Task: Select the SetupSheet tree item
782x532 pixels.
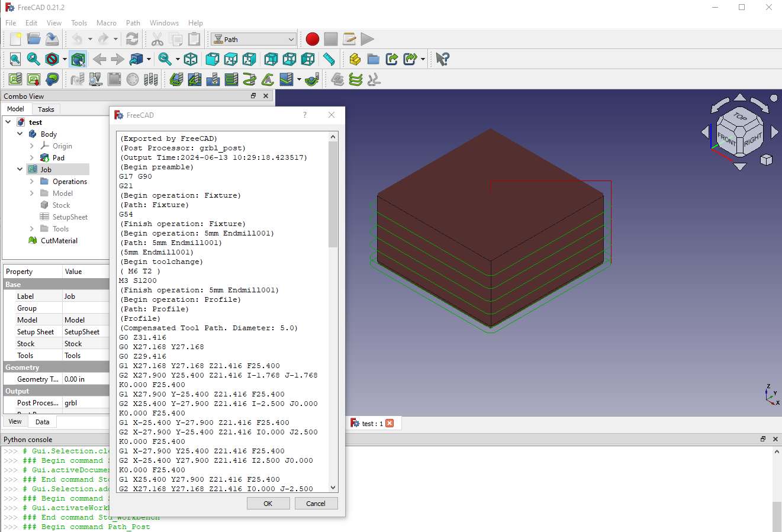Action: [70, 217]
